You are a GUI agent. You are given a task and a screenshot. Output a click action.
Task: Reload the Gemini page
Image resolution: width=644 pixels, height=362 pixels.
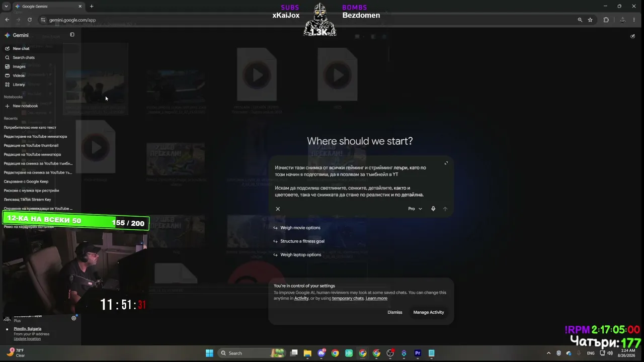point(30,20)
